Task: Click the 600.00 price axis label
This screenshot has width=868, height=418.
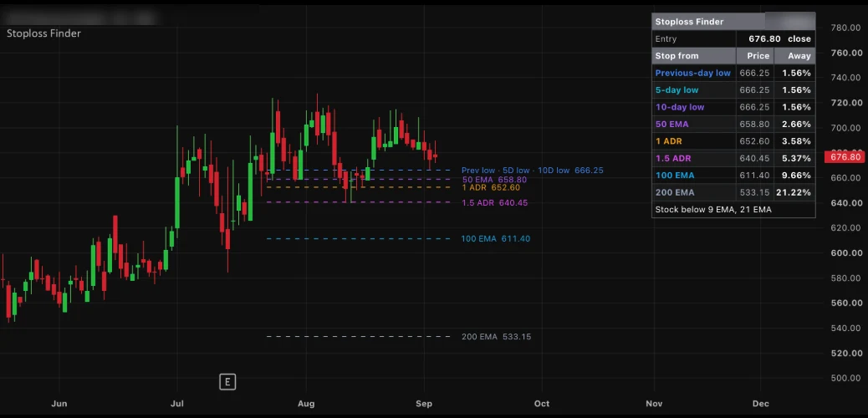Action: 847,253
